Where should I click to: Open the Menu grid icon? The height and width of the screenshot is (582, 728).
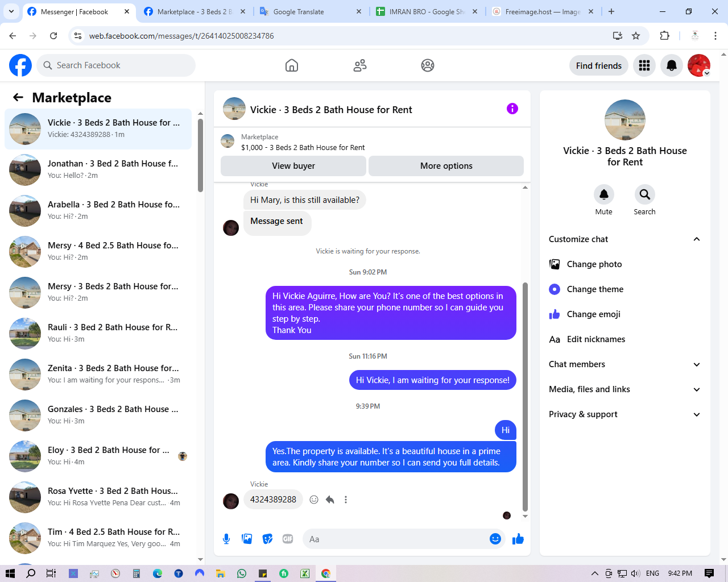pyautogui.click(x=644, y=65)
